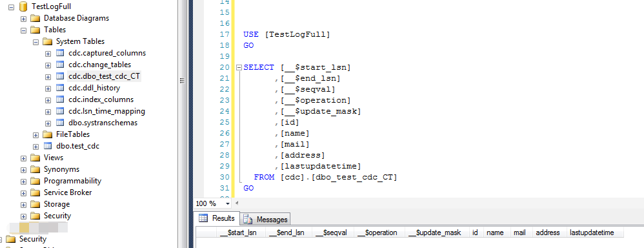Expand the Synonyms folder
Screen dimensions: 644x248
[x=23, y=169]
